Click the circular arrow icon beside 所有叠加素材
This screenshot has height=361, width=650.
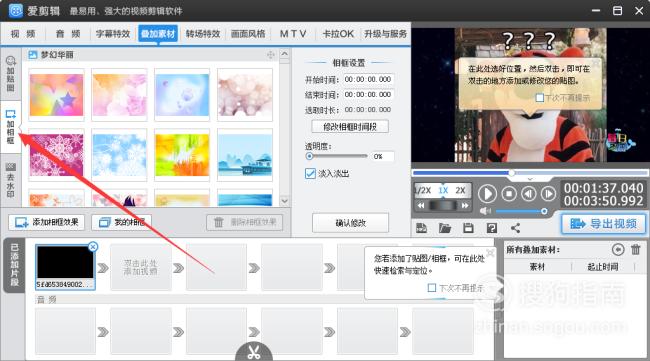point(618,250)
